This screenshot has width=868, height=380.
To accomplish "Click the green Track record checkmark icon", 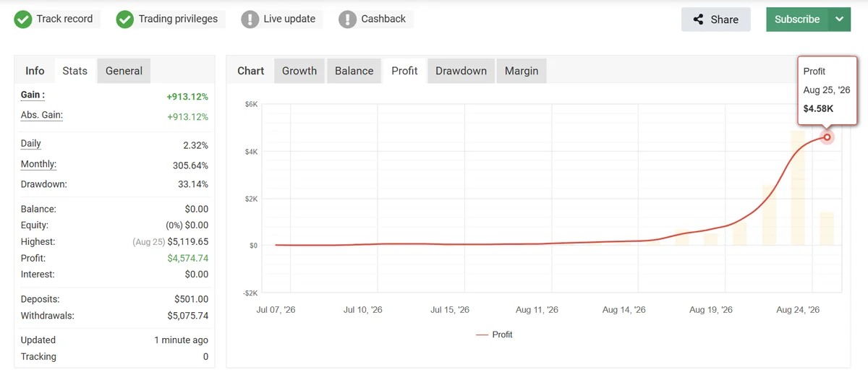I will point(23,20).
